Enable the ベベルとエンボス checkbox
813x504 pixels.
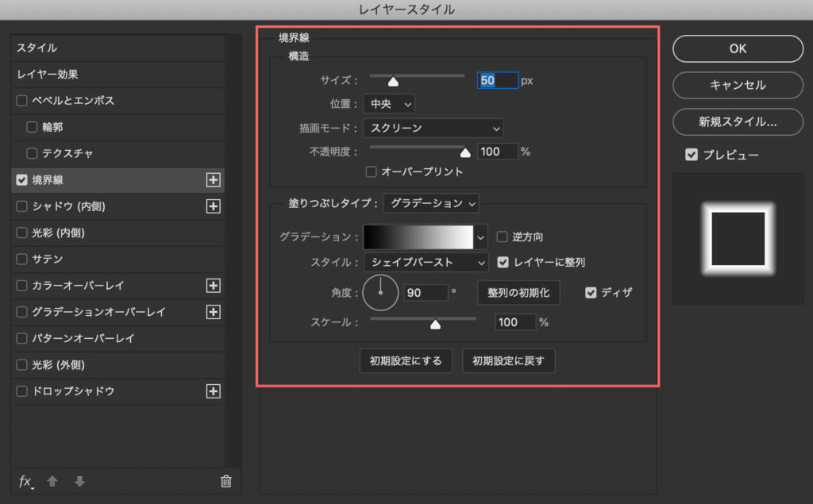coord(21,101)
